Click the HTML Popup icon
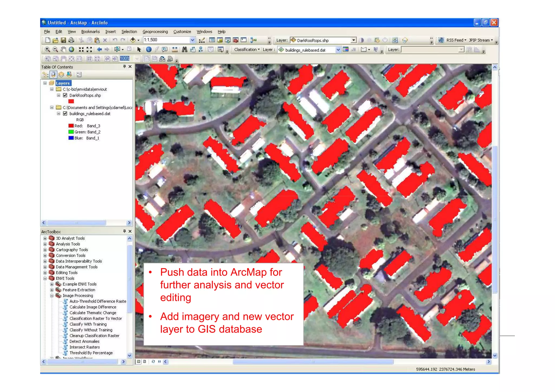This screenshot has height=392, width=555. click(164, 49)
